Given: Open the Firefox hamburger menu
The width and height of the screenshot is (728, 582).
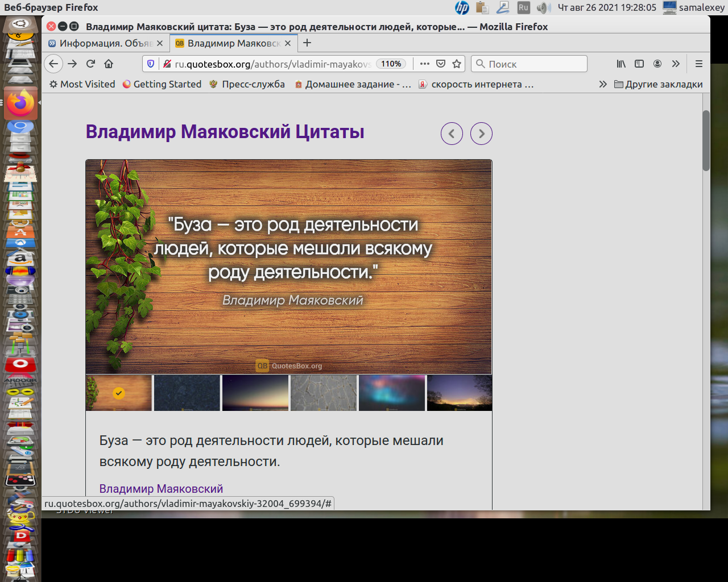Looking at the screenshot, I should click(x=699, y=64).
